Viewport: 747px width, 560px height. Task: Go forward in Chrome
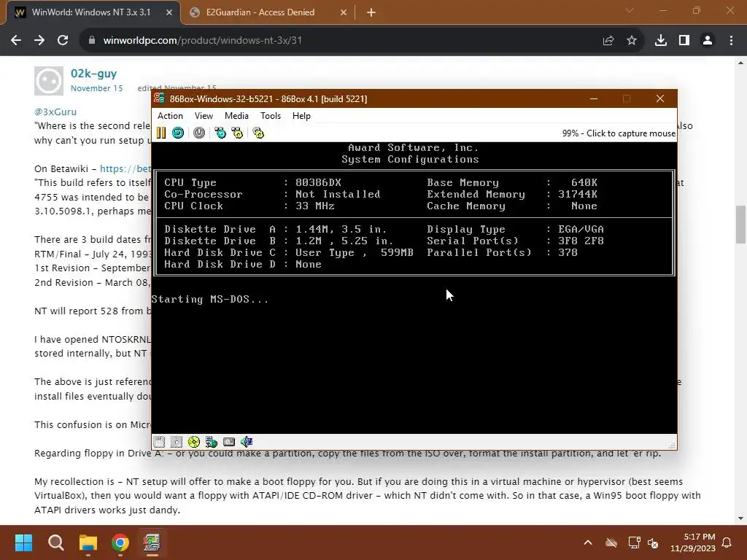pos(39,41)
